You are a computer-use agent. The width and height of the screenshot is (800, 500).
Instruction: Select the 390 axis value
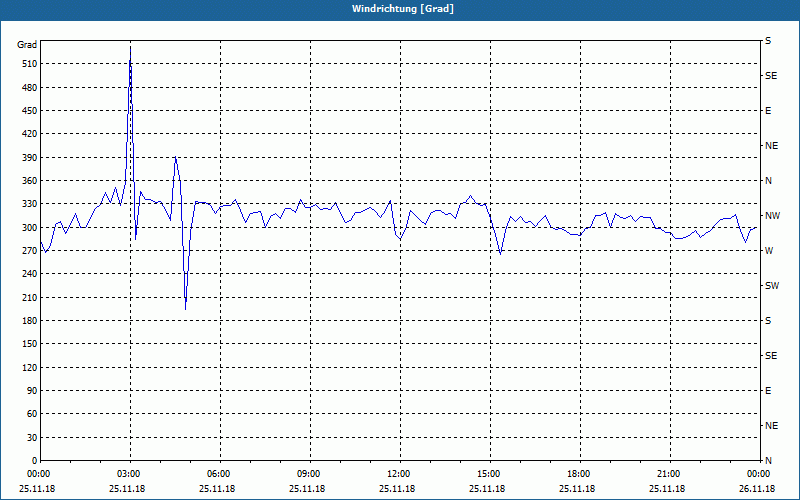[30, 158]
